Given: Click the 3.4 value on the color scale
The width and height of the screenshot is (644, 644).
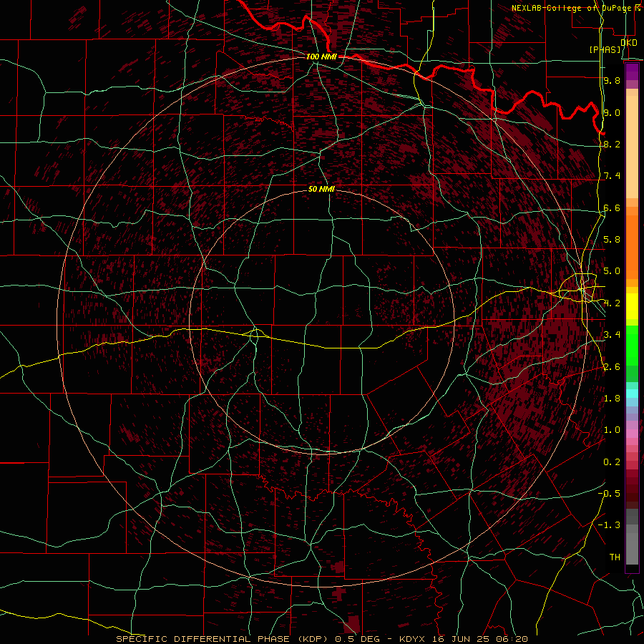Looking at the screenshot, I should (612, 335).
